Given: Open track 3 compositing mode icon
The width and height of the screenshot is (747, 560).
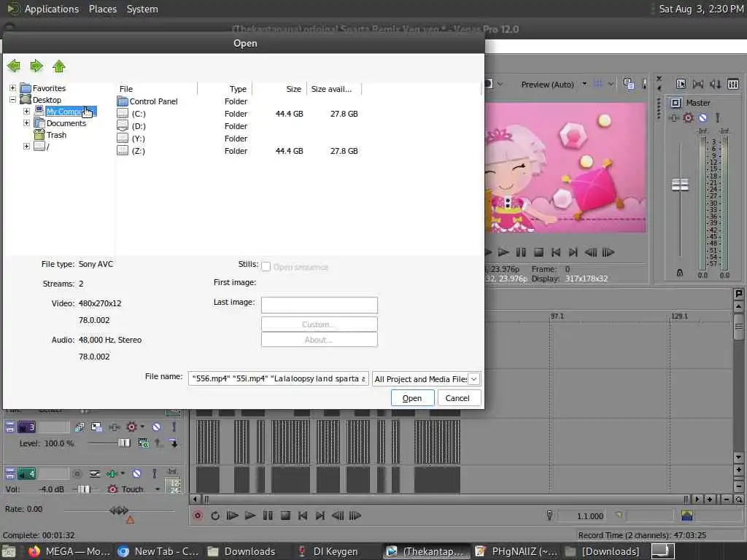Looking at the screenshot, I should pos(143,443).
